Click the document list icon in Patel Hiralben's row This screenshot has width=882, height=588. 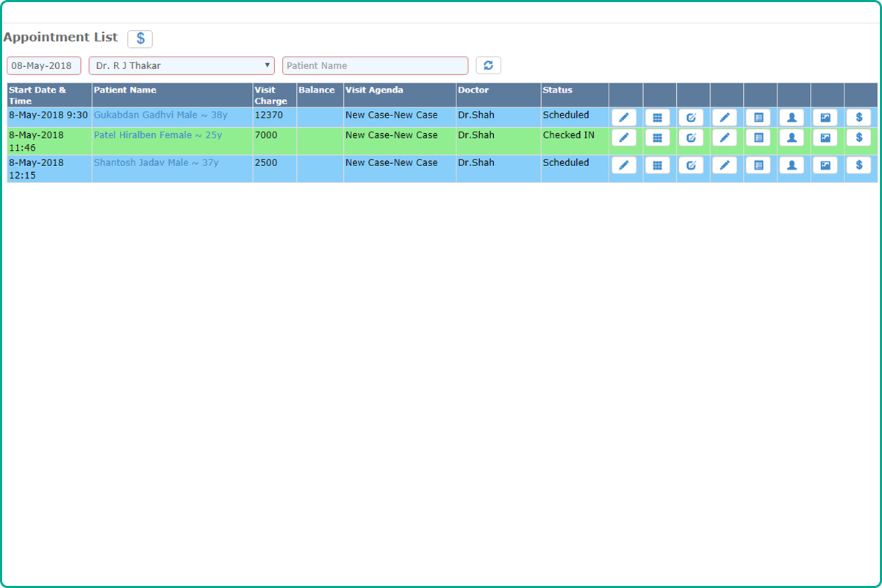(x=758, y=137)
